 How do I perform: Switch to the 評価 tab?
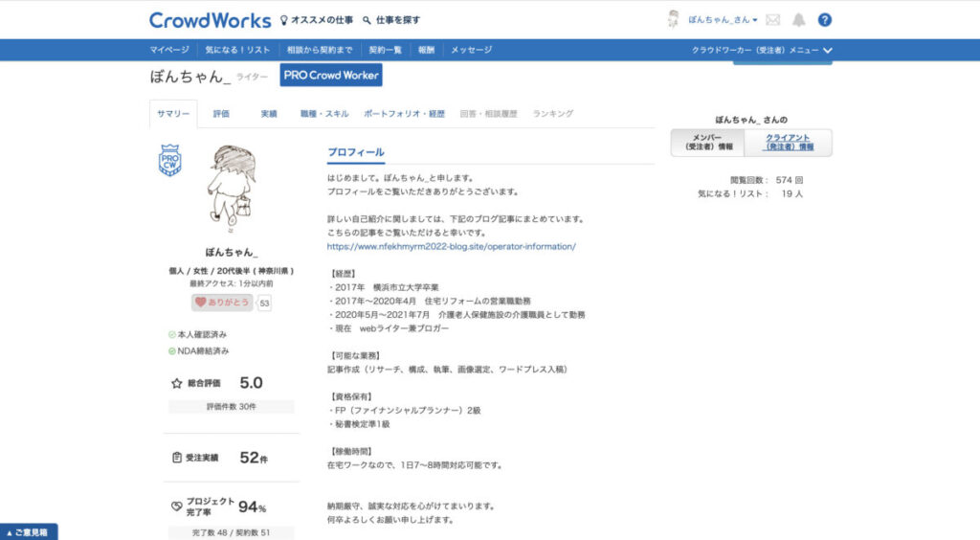(221, 114)
